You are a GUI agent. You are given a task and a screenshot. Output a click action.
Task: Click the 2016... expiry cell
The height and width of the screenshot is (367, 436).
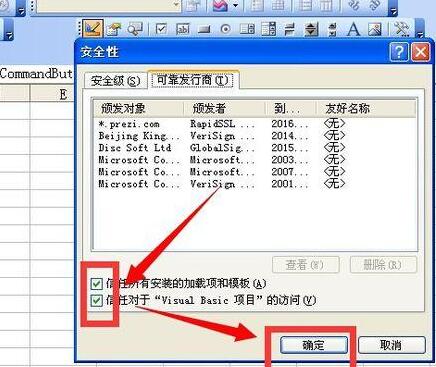(290, 124)
